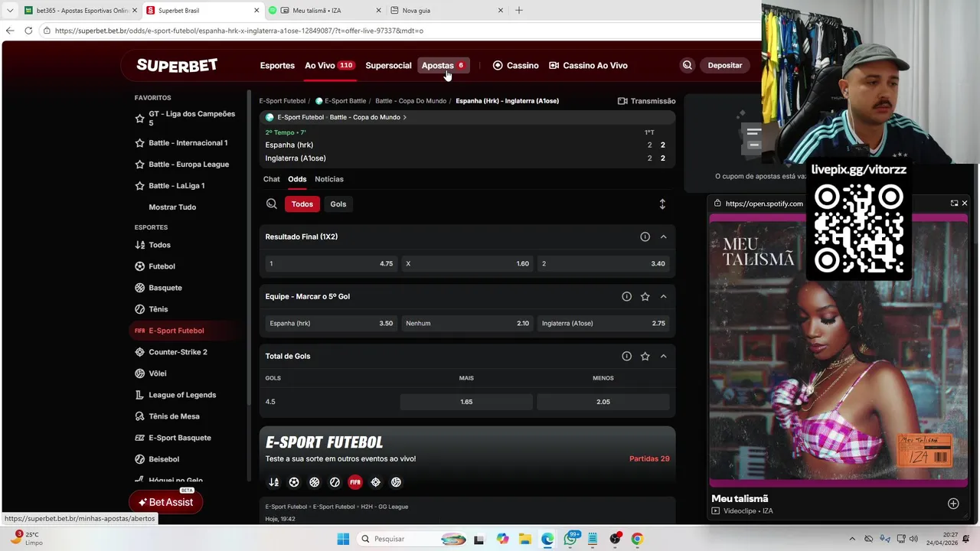980x551 pixels.
Task: Click the browser address bar
Action: [x=398, y=31]
